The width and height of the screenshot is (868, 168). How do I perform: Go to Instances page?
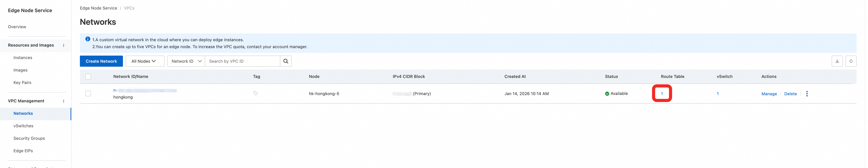pos(23,58)
